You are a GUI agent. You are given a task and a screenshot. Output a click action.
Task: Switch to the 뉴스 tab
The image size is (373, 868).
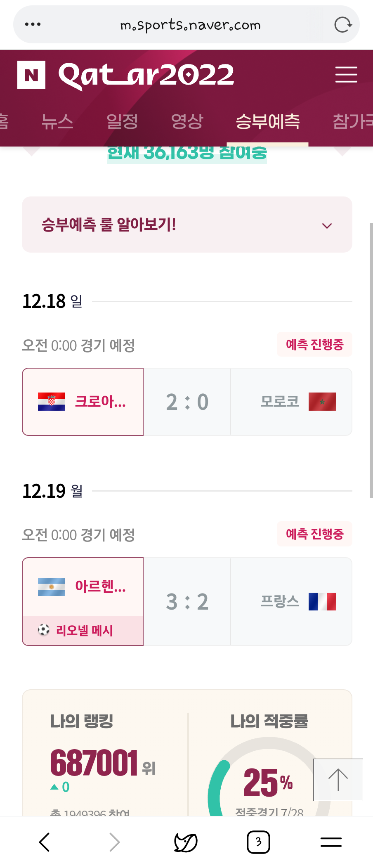click(x=57, y=121)
